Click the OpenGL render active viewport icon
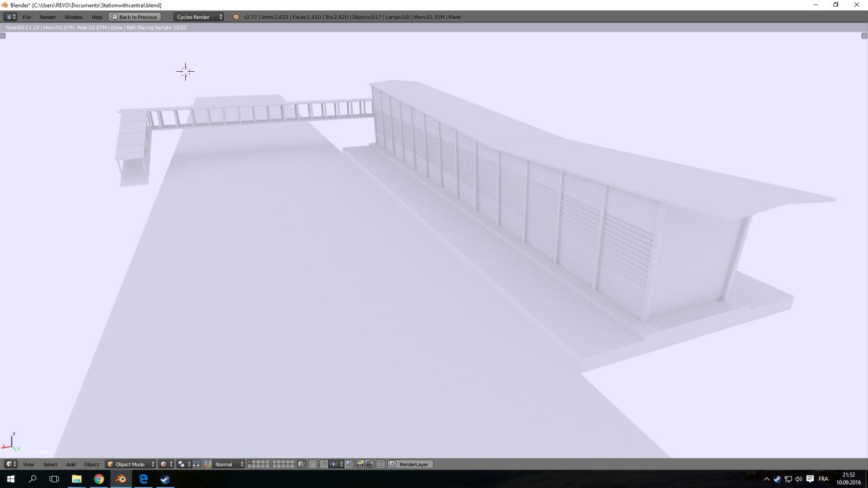868x488 pixels. (x=359, y=464)
